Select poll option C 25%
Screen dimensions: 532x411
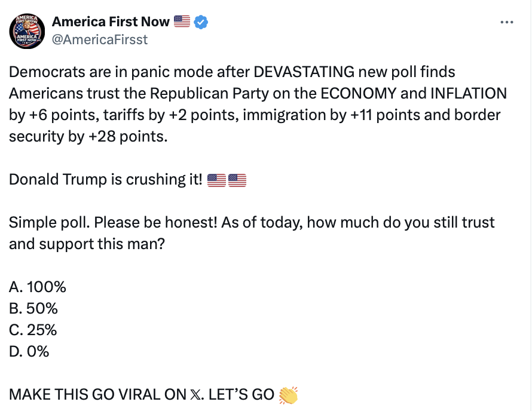pyautogui.click(x=32, y=330)
